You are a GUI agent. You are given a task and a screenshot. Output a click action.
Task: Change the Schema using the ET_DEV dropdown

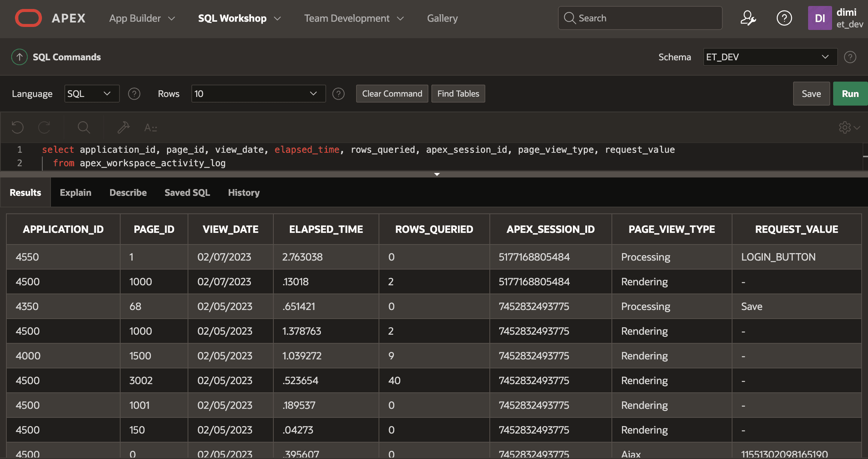click(770, 57)
